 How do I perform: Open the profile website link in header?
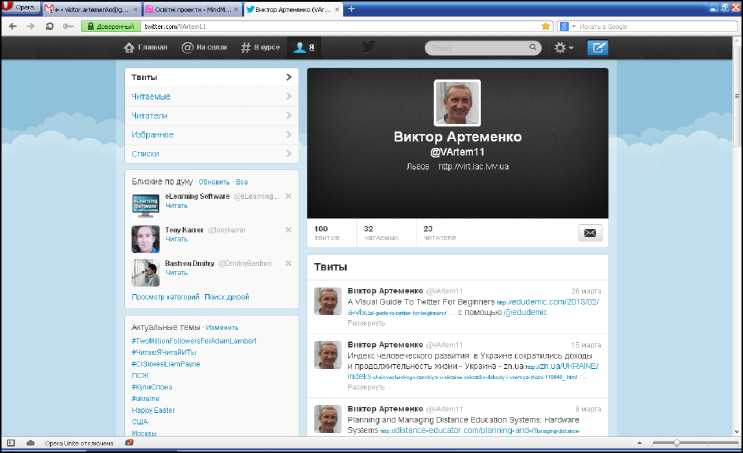point(473,167)
